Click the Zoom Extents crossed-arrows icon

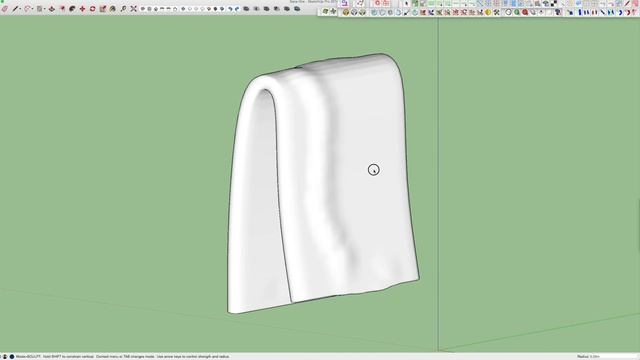133,9
